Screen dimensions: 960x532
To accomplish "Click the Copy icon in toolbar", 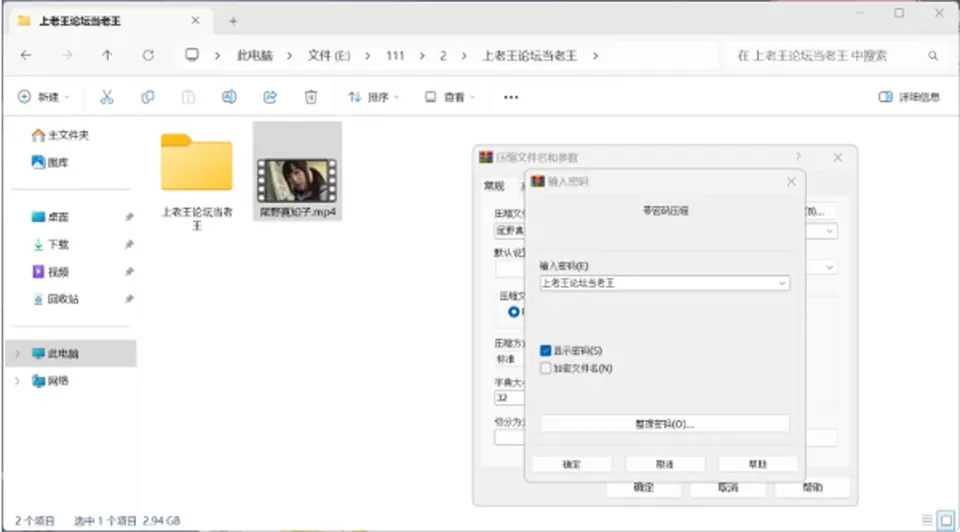I will coord(148,97).
